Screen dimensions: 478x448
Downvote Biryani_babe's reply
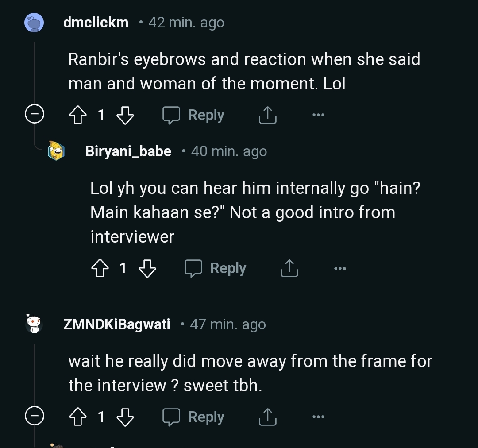click(147, 268)
